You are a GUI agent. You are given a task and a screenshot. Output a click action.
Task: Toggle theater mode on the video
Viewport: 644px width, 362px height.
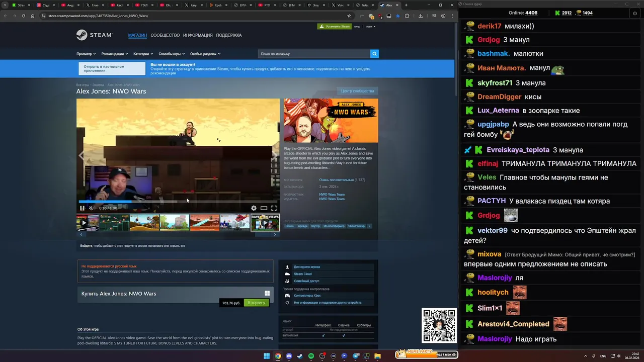pos(264,208)
